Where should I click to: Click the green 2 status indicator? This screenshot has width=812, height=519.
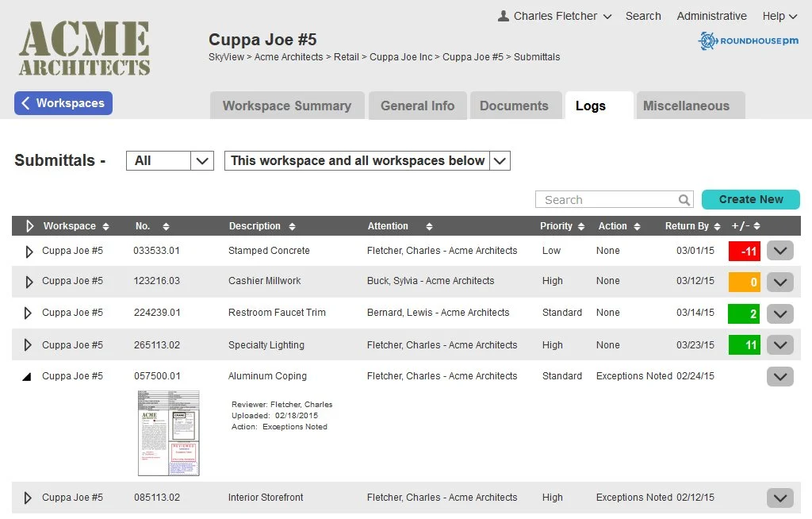(744, 313)
